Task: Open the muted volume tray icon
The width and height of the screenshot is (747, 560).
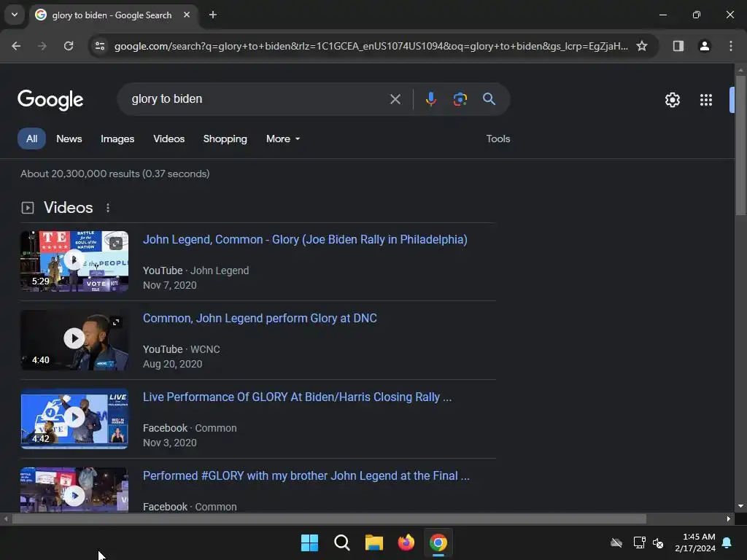Action: tap(658, 542)
